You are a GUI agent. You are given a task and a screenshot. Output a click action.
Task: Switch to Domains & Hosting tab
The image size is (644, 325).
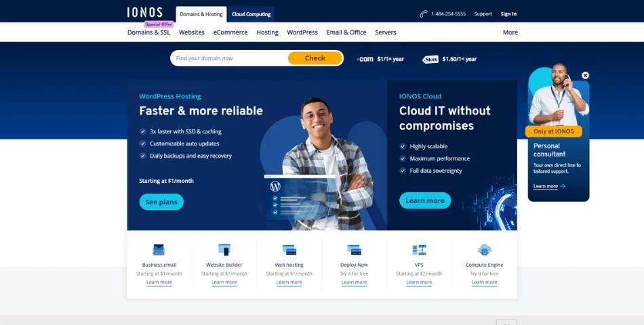click(x=201, y=14)
